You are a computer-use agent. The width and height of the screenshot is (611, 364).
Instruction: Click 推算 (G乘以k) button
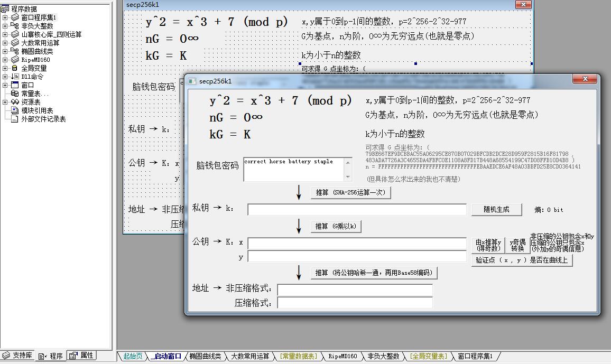coord(336,226)
